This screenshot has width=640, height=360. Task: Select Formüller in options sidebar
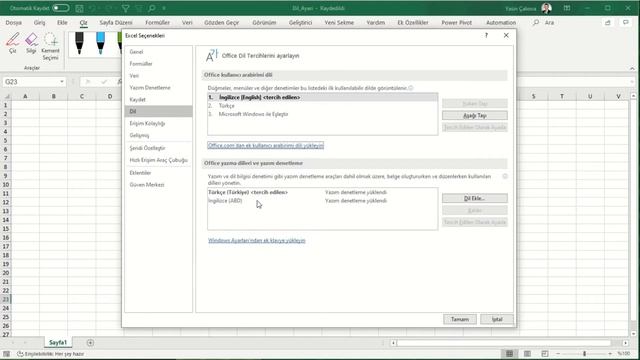pos(158,64)
